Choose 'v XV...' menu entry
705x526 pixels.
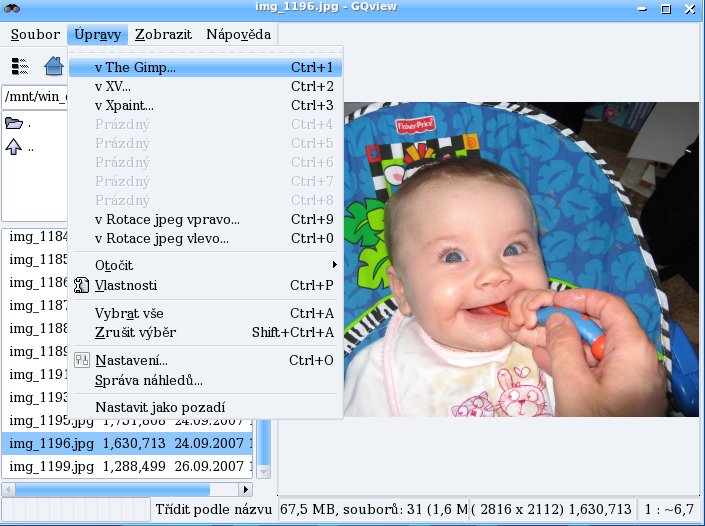(x=205, y=86)
